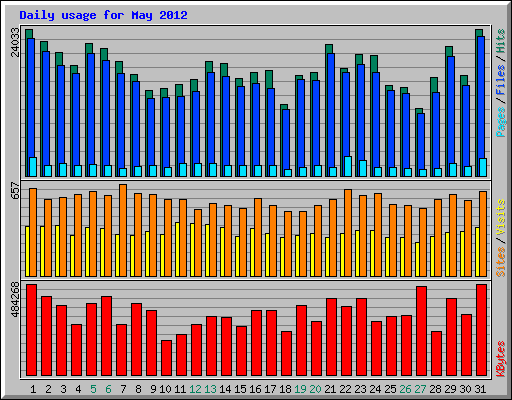This screenshot has height=400, width=512.
Task: Click the orange bar for day 18
Action: pyautogui.click(x=288, y=244)
